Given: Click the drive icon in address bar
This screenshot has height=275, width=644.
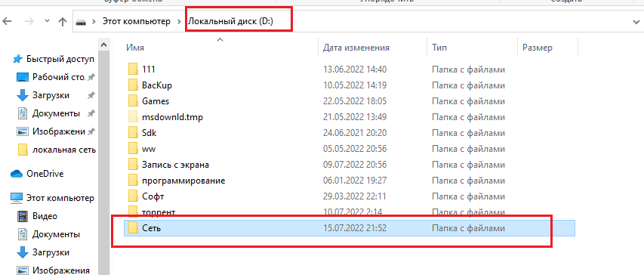Looking at the screenshot, I should pos(82,22).
